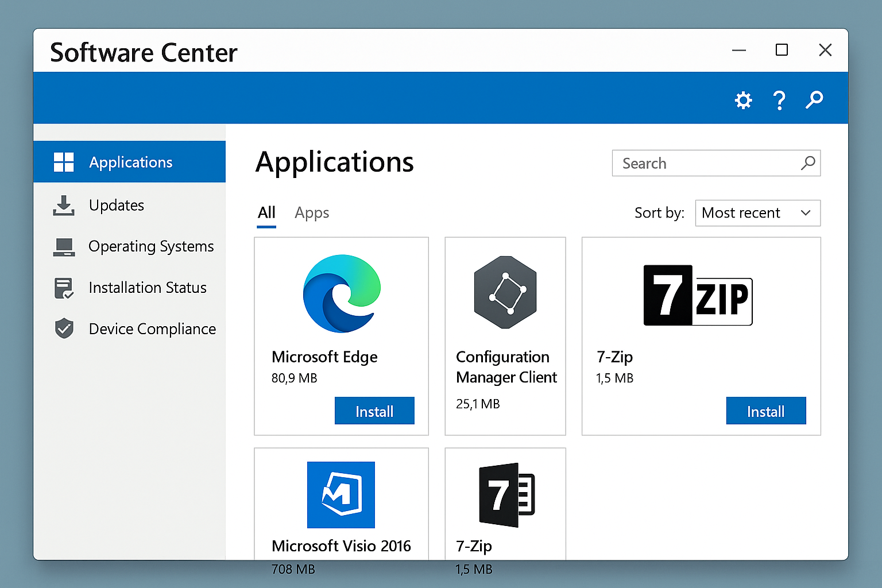
Task: Click the help question mark icon
Action: point(779,100)
